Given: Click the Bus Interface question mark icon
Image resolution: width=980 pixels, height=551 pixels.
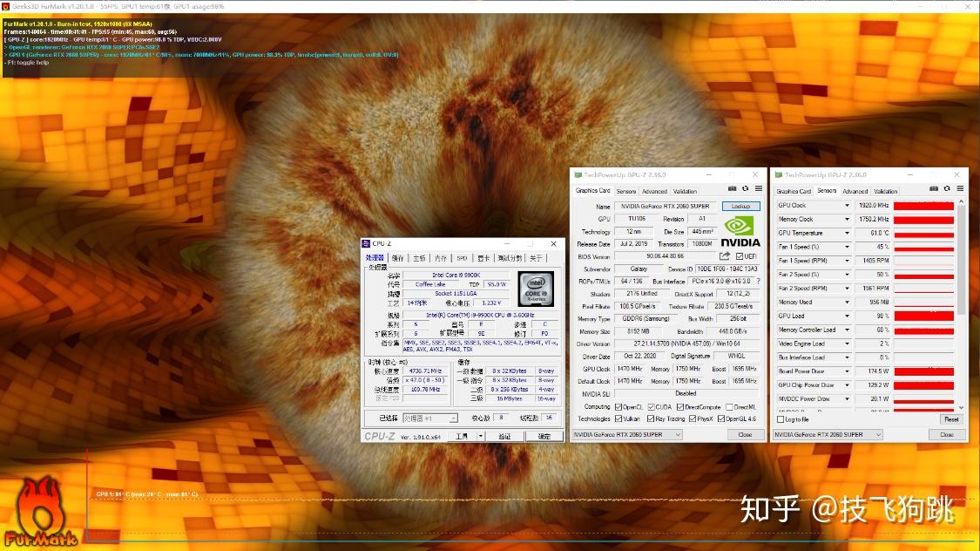Looking at the screenshot, I should 758,282.
